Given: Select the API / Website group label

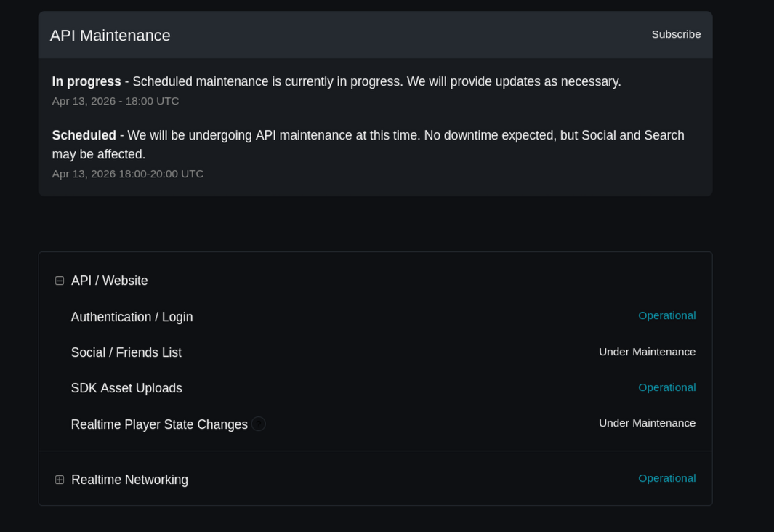Looking at the screenshot, I should pos(109,281).
